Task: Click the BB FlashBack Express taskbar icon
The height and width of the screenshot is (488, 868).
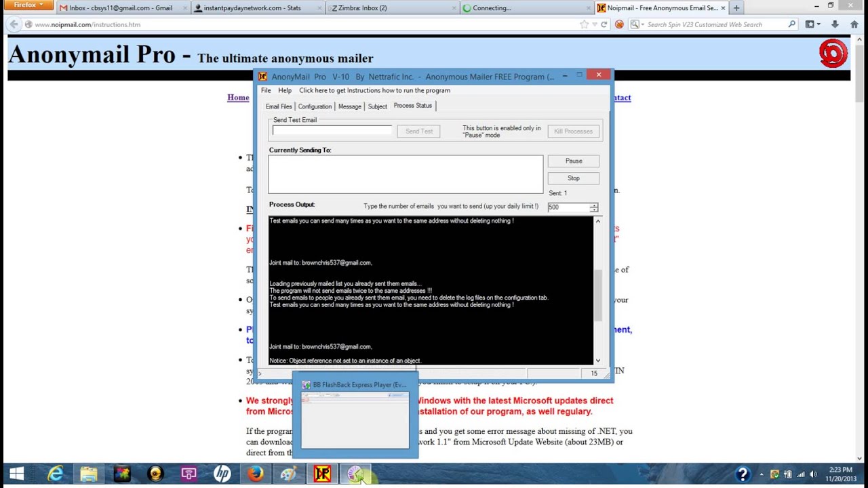Action: (355, 474)
